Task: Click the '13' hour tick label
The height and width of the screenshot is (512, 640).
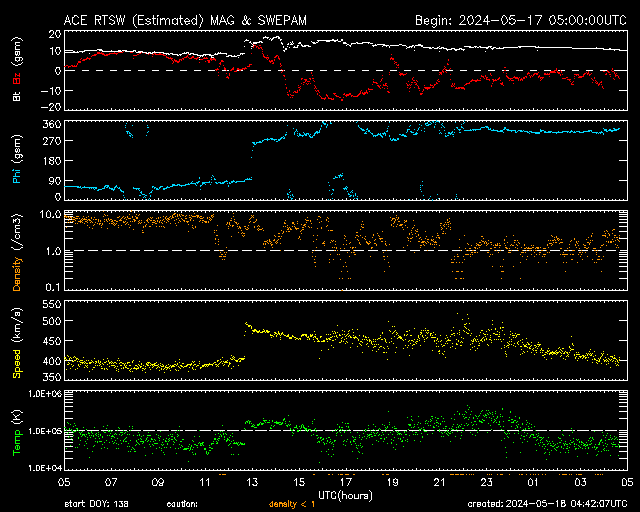Action: [x=252, y=482]
